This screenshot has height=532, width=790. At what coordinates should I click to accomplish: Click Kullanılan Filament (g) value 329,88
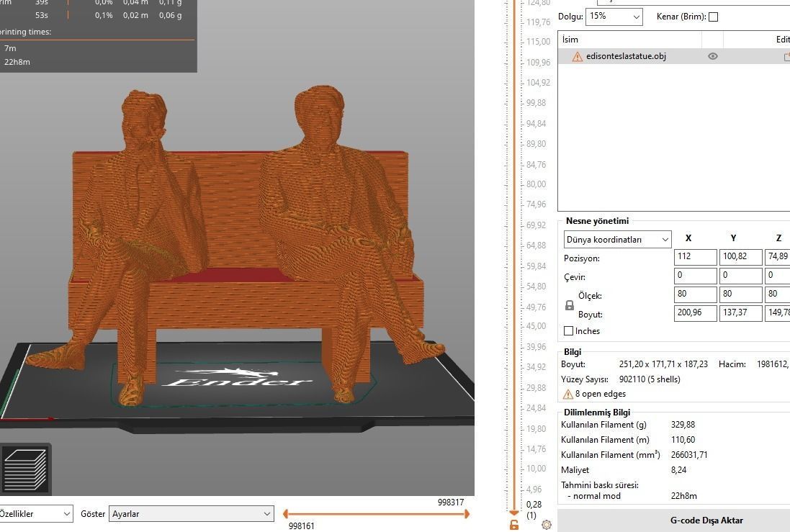click(x=683, y=425)
